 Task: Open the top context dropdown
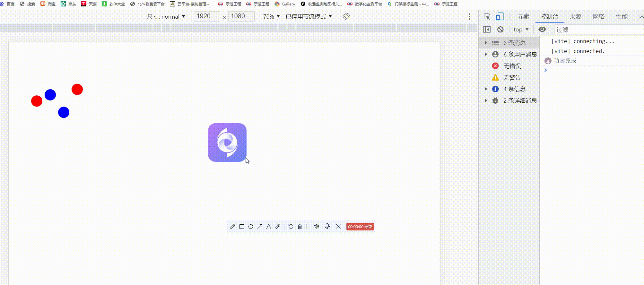(x=521, y=30)
